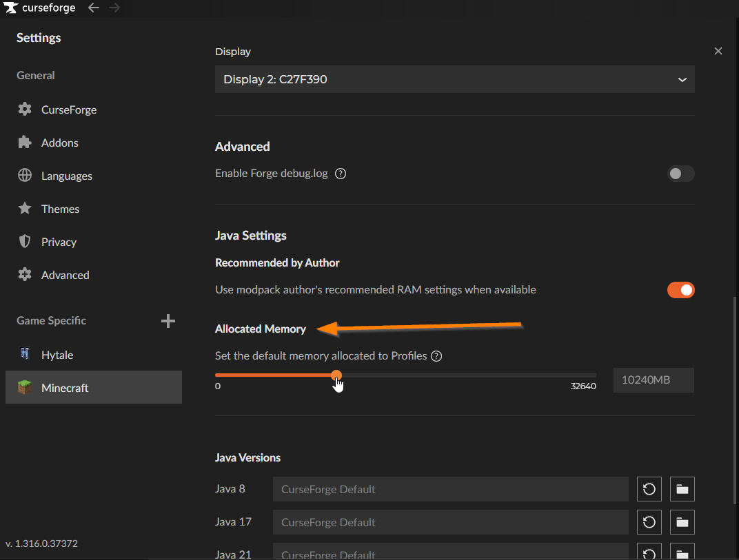
Task: Browse folder for the Java 21 path
Action: (x=682, y=552)
